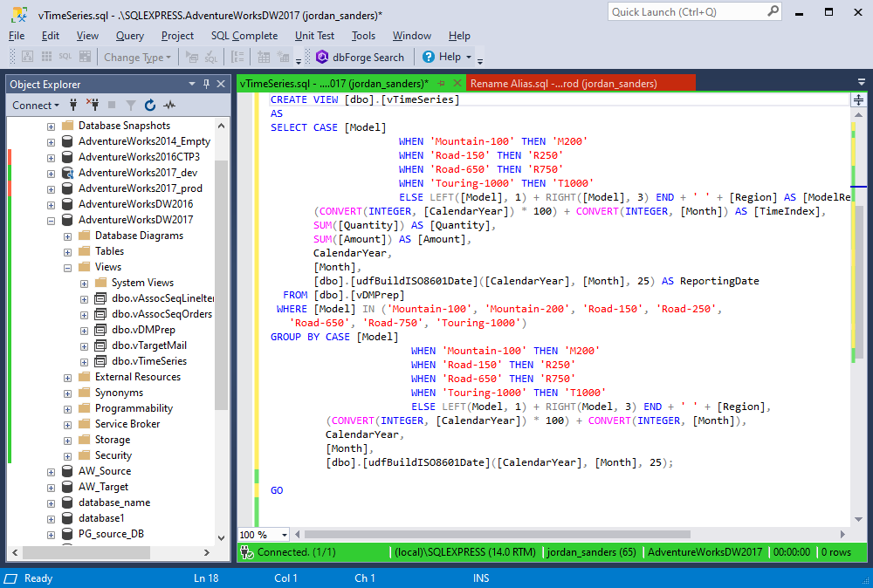Image resolution: width=873 pixels, height=588 pixels.
Task: Open the zoom level 100 % dropdown
Action: coord(285,535)
